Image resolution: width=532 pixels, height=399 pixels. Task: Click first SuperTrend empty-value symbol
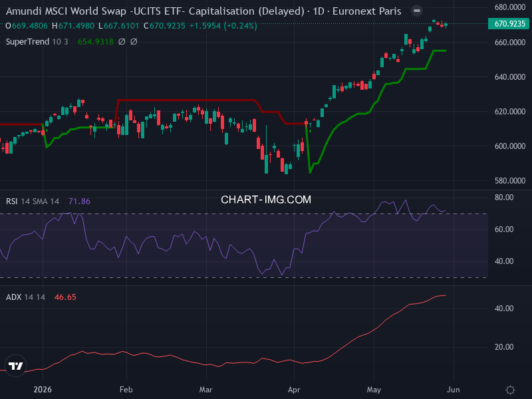(x=122, y=42)
